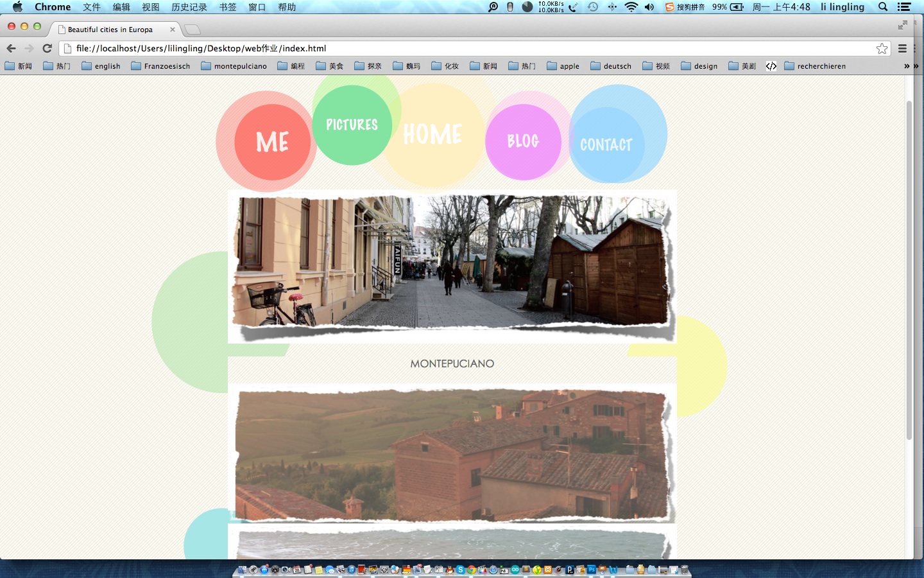Screen dimensions: 924x578
Task: Open the montepulciano bookmarks folder
Action: (234, 66)
